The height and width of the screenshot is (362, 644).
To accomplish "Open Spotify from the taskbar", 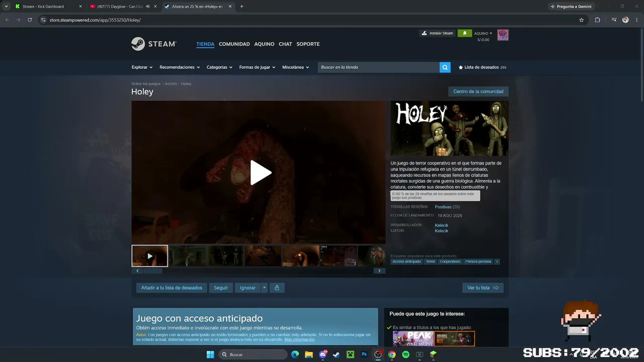I will [x=406, y=354].
